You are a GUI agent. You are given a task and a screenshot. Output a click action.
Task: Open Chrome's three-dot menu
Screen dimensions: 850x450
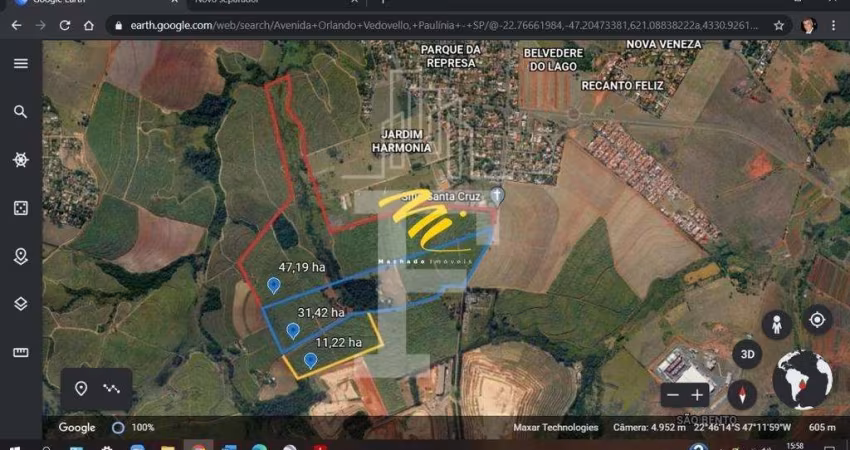point(834,25)
